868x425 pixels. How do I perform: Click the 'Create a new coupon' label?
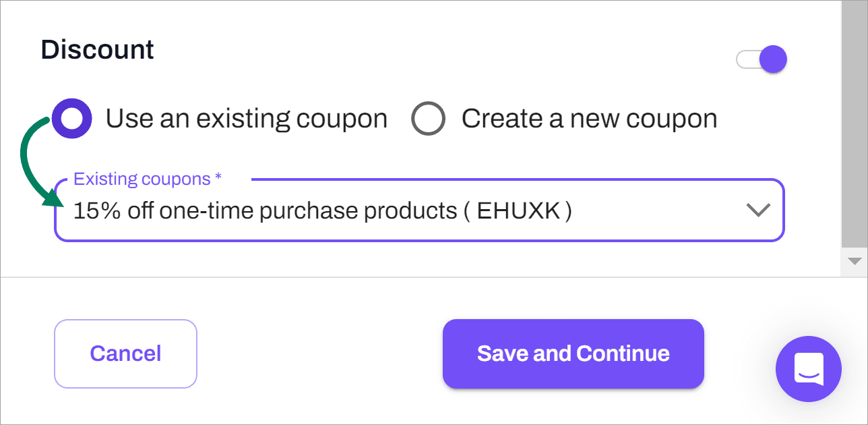click(589, 119)
